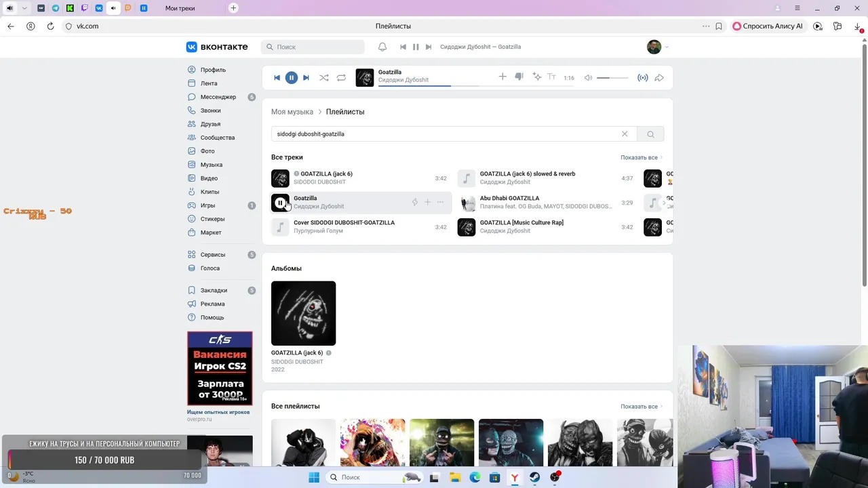
Task: Open Мессенджер in the sidebar
Action: click(218, 97)
